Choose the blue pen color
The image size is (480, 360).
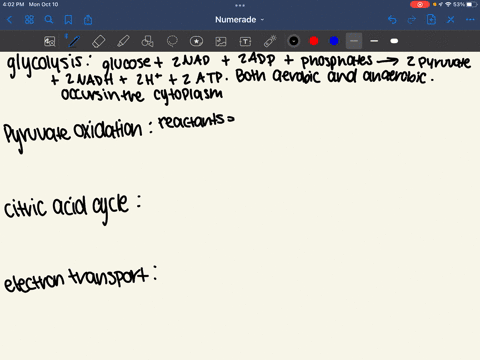[334, 41]
